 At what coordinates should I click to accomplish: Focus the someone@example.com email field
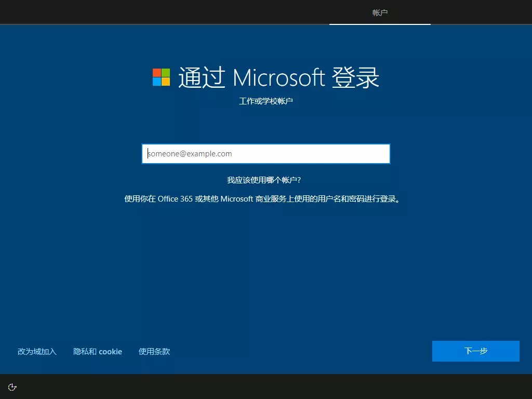click(265, 154)
